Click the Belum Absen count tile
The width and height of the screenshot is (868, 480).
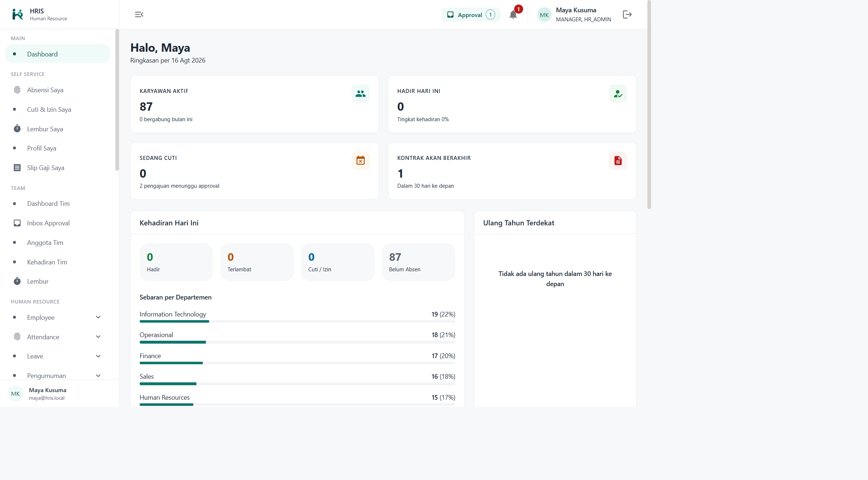pyautogui.click(x=418, y=262)
